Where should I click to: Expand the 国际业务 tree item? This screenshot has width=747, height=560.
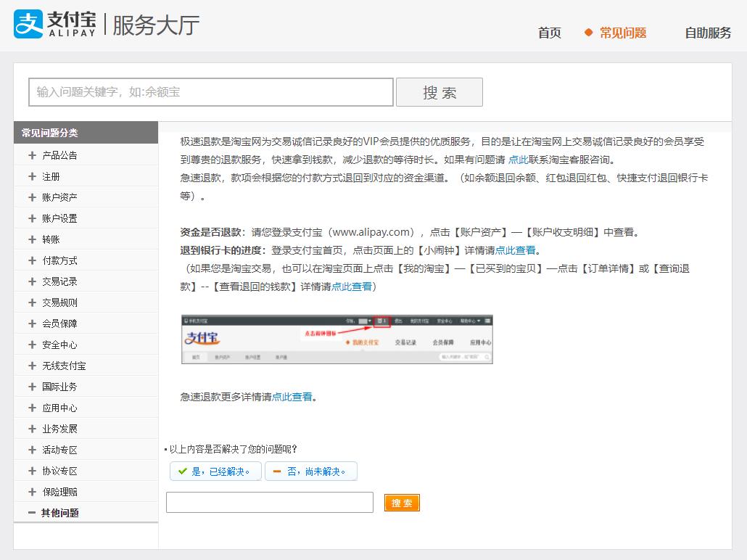tap(59, 387)
